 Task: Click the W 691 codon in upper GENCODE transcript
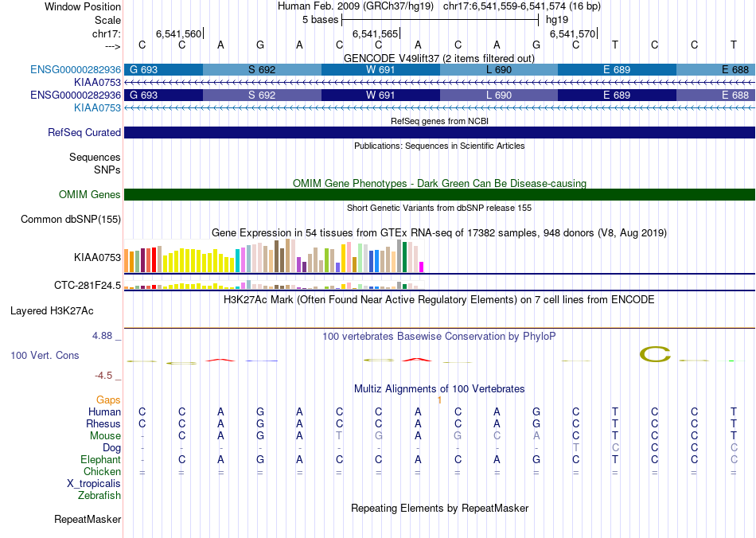point(380,69)
